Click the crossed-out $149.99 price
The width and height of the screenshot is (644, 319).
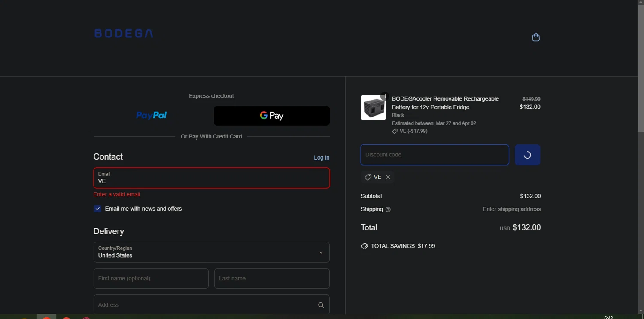tap(532, 99)
